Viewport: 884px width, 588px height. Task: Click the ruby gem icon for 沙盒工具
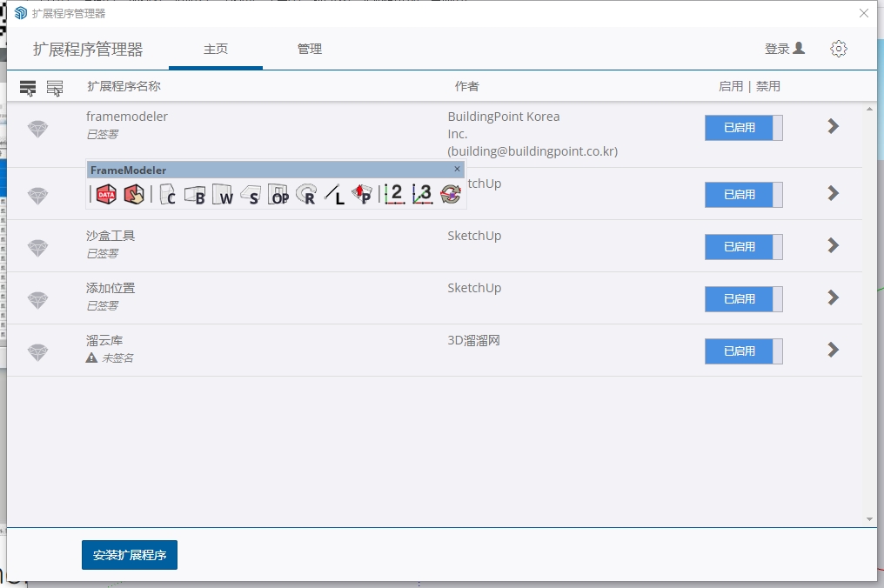click(37, 248)
